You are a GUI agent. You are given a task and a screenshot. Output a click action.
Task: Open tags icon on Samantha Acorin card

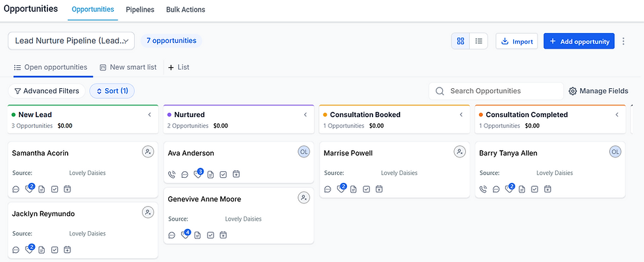pos(29,189)
